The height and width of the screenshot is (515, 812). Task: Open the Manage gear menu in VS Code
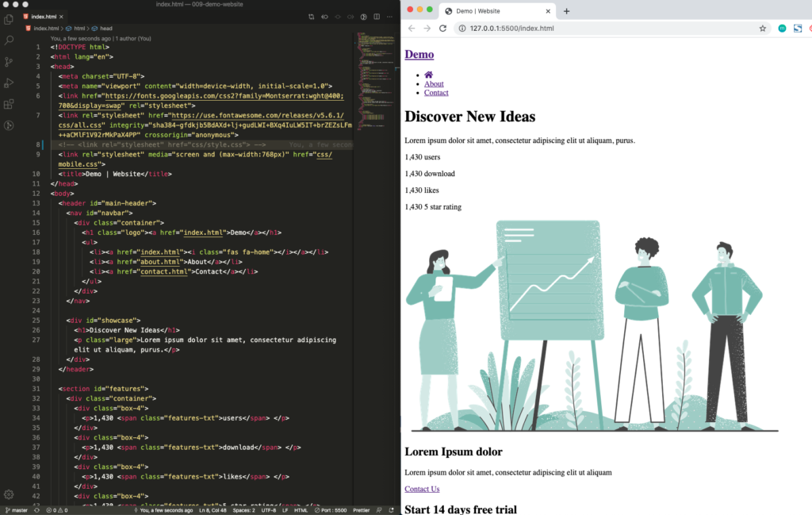[x=9, y=494]
